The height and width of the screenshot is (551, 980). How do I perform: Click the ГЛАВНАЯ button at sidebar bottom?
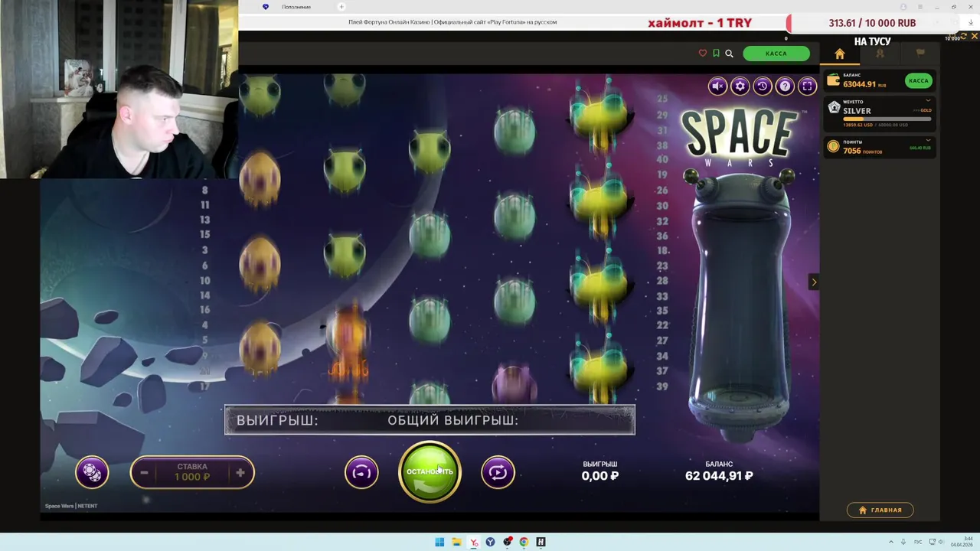tap(880, 510)
